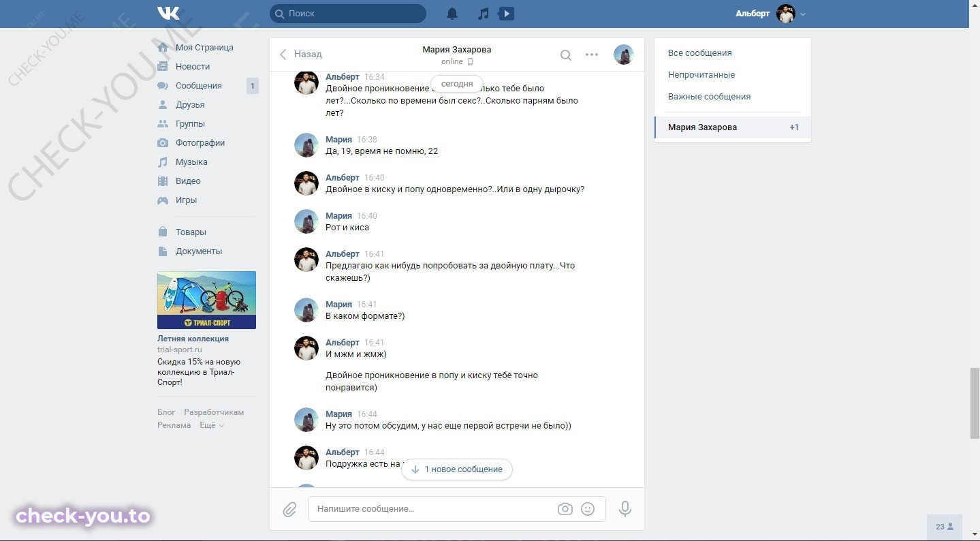This screenshot has height=541, width=980.
Task: Click the 16:34 message timestamp
Action: tap(375, 77)
